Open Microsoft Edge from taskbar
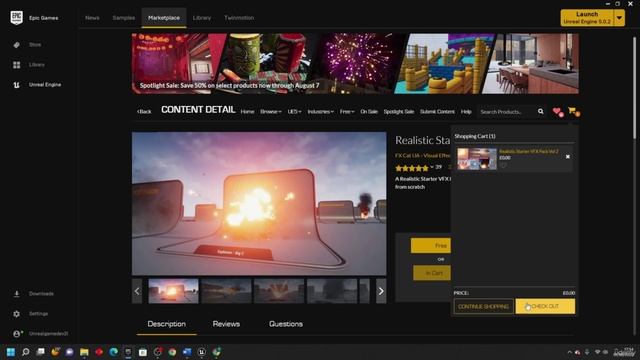 click(113, 352)
